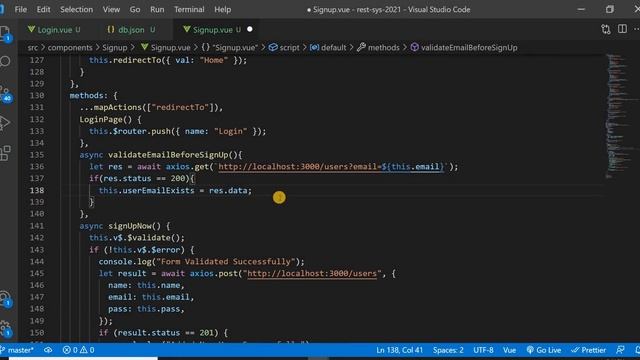Screen dimensions: 640x360
Task: Open the Selection menu
Action: [x=76, y=9]
